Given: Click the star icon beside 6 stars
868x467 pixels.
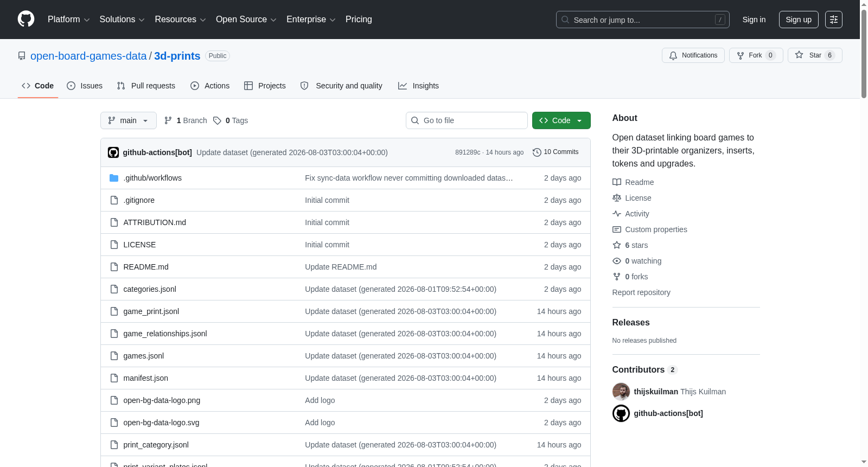Looking at the screenshot, I should point(617,245).
